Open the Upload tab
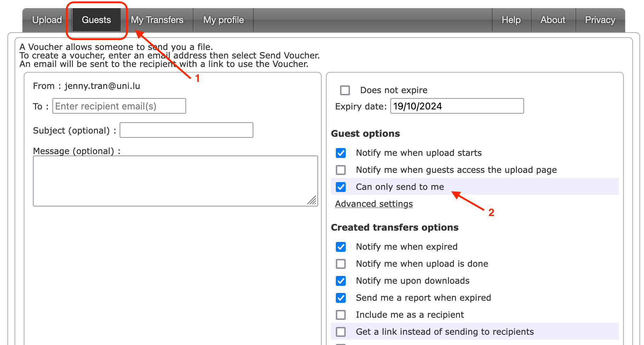 tap(47, 20)
